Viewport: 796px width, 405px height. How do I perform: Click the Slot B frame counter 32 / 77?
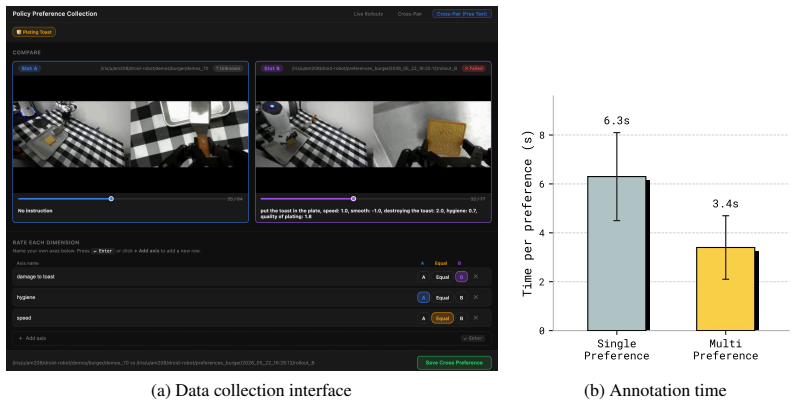pyautogui.click(x=478, y=199)
